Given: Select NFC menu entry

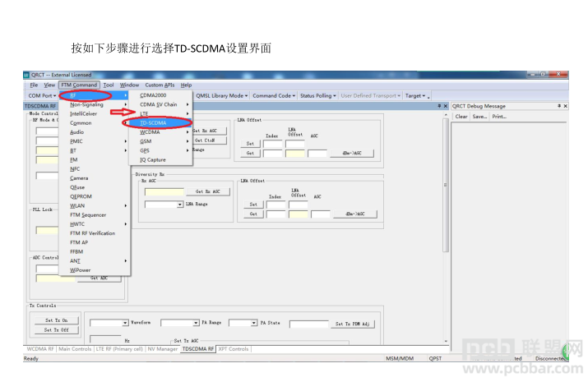Looking at the screenshot, I should pyautogui.click(x=95, y=169).
